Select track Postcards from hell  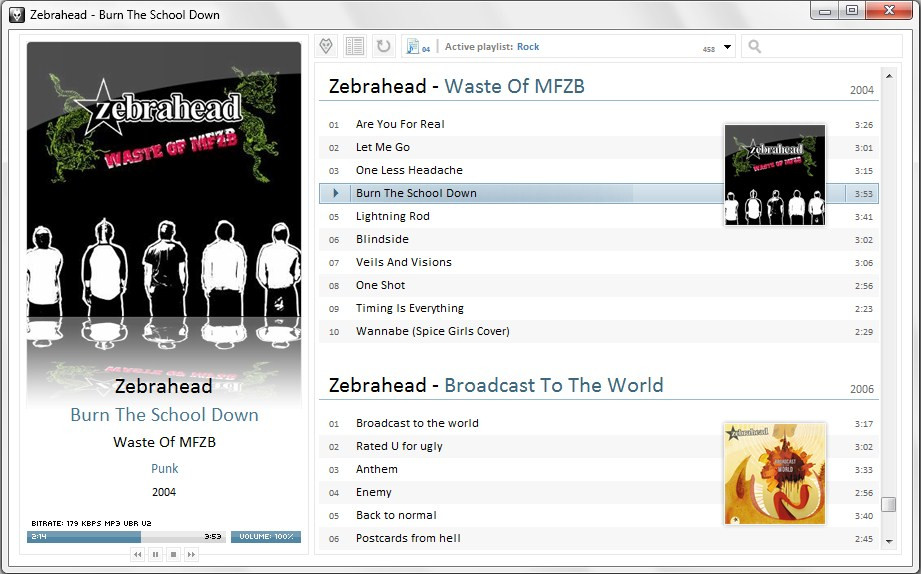(599, 538)
